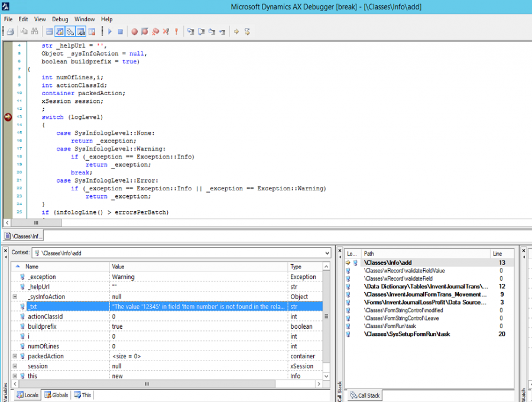Toggle the Variables window toolbar button
Image resolution: width=532 pixels, height=402 pixels.
(x=60, y=31)
